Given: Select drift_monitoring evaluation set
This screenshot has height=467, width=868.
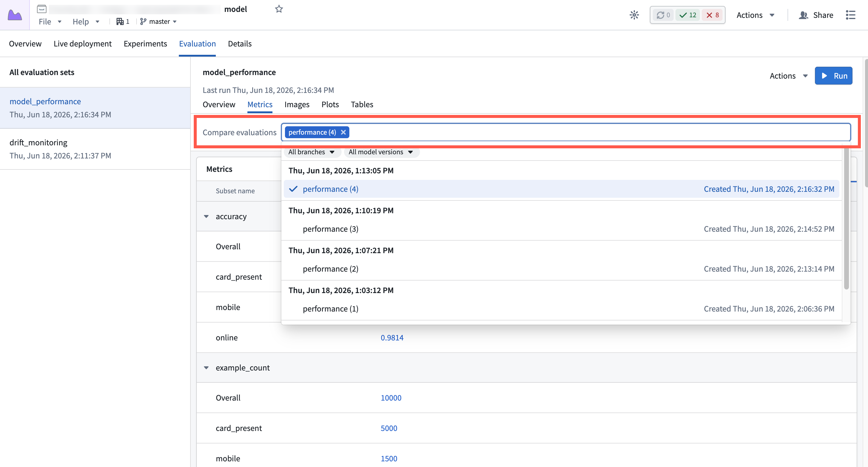Looking at the screenshot, I should [95, 149].
